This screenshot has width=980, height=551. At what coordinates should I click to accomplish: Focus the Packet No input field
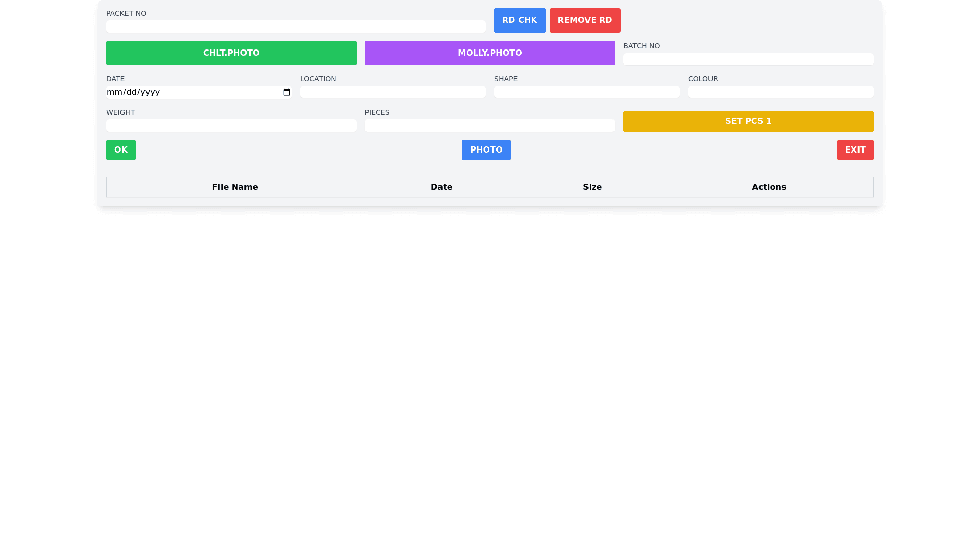click(x=296, y=27)
